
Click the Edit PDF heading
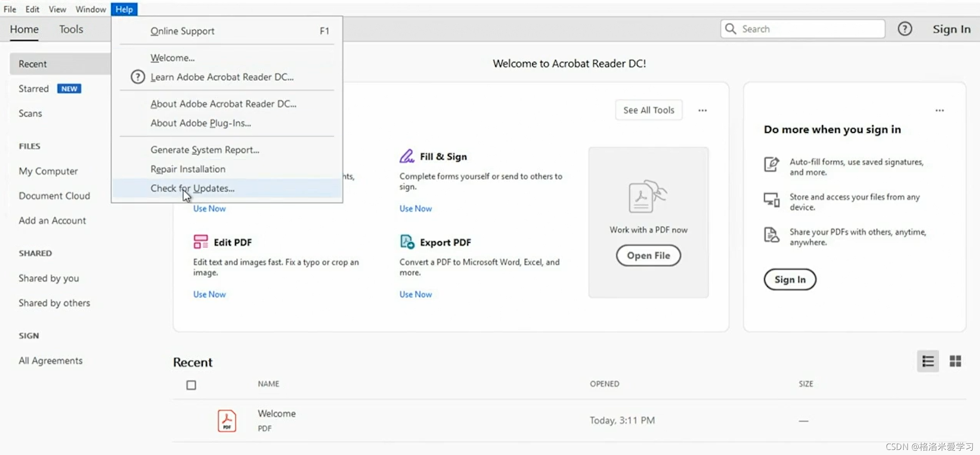point(232,242)
